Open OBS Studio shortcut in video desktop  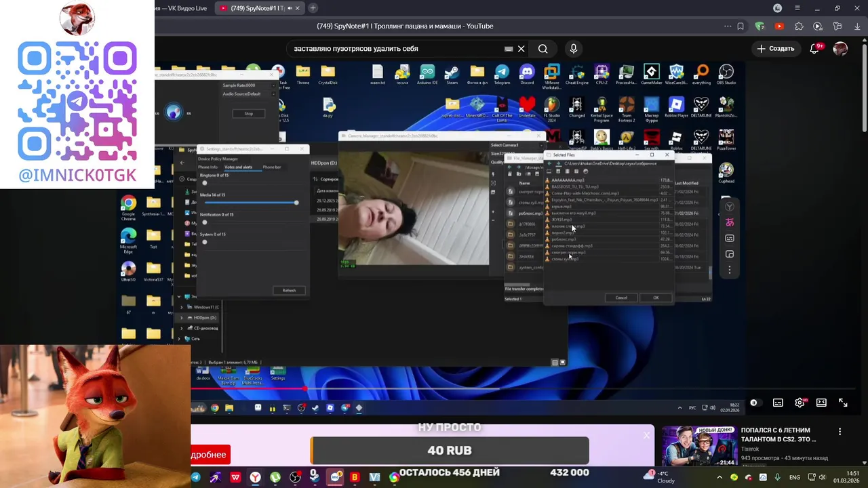click(726, 75)
